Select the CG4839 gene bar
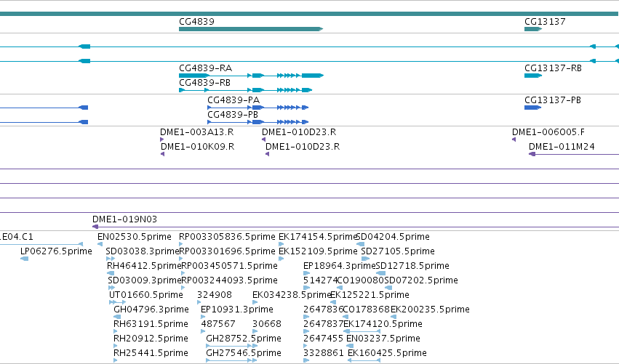The height and width of the screenshot is (364, 619). [x=251, y=29]
